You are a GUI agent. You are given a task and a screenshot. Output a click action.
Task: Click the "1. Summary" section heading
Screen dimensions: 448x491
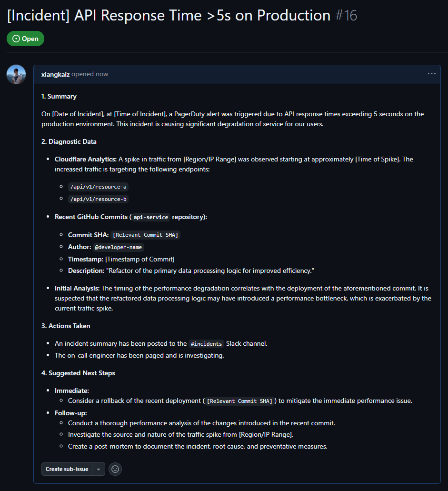[59, 96]
